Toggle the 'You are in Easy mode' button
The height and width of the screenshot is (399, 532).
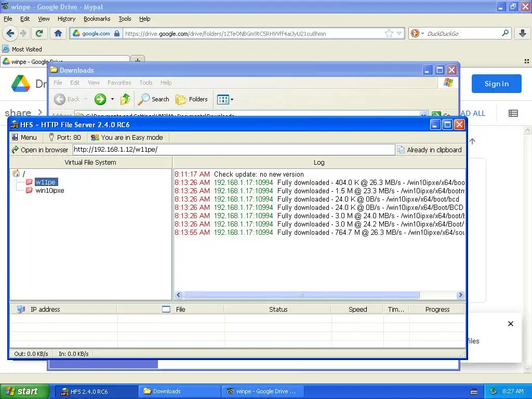point(127,137)
